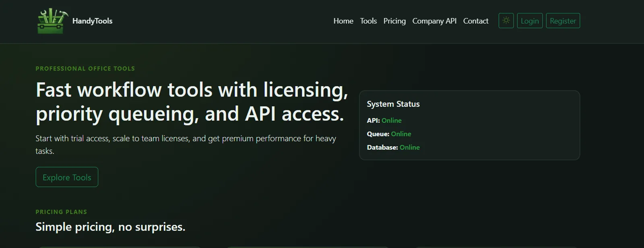Open the Home nav link

[343, 21]
